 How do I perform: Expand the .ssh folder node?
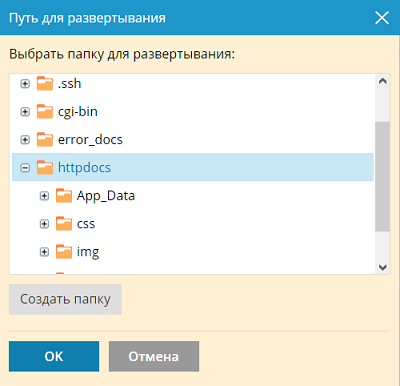coord(25,84)
